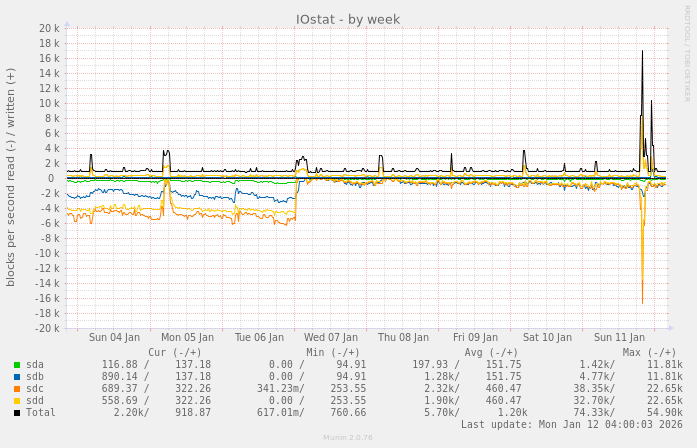Click the yellow sdd legend swatch
This screenshot has width=697, height=448.
[x=17, y=401]
